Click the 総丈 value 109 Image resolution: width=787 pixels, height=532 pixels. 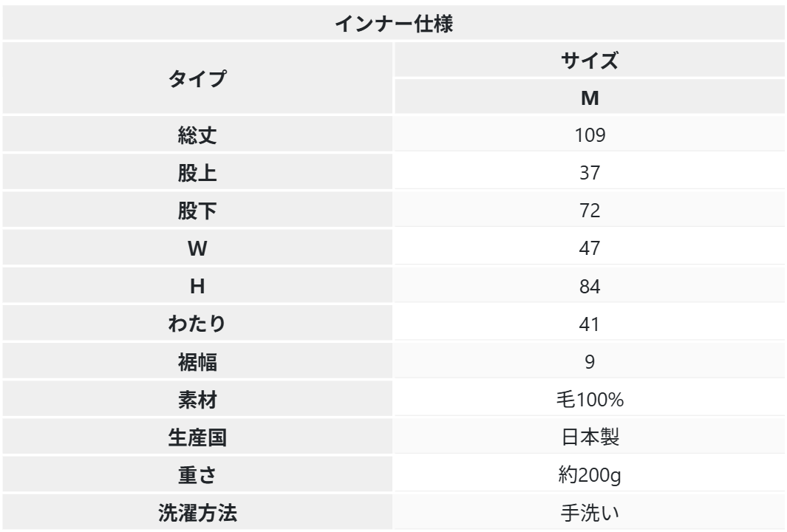pos(589,135)
